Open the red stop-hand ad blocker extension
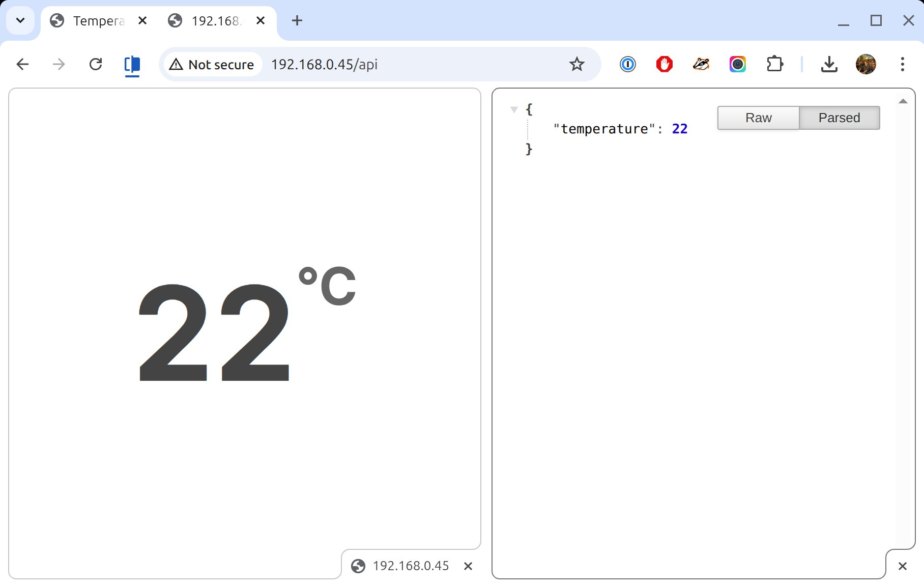This screenshot has width=924, height=587. (664, 65)
